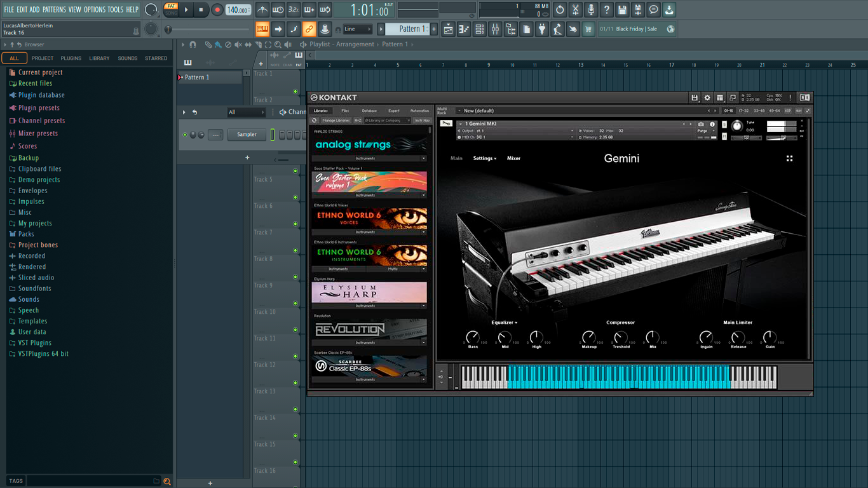Click Kontakt save floppy icon
This screenshot has height=488, width=868.
[695, 97]
